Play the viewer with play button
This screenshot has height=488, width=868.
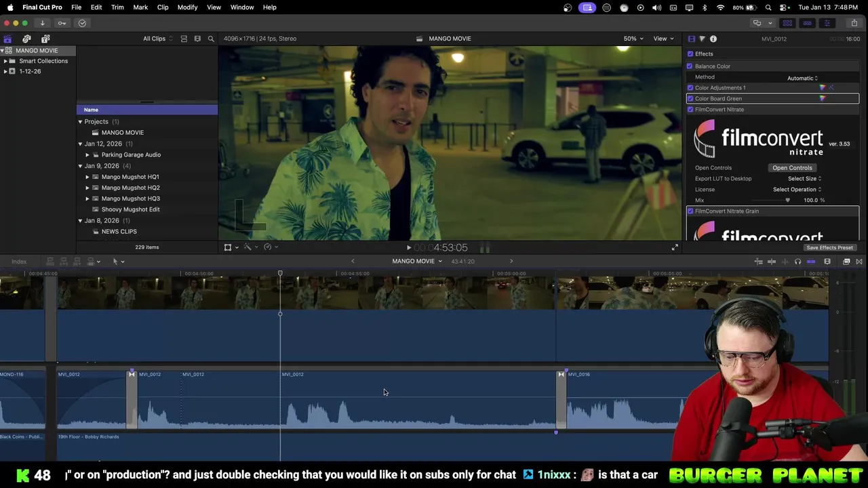click(408, 247)
